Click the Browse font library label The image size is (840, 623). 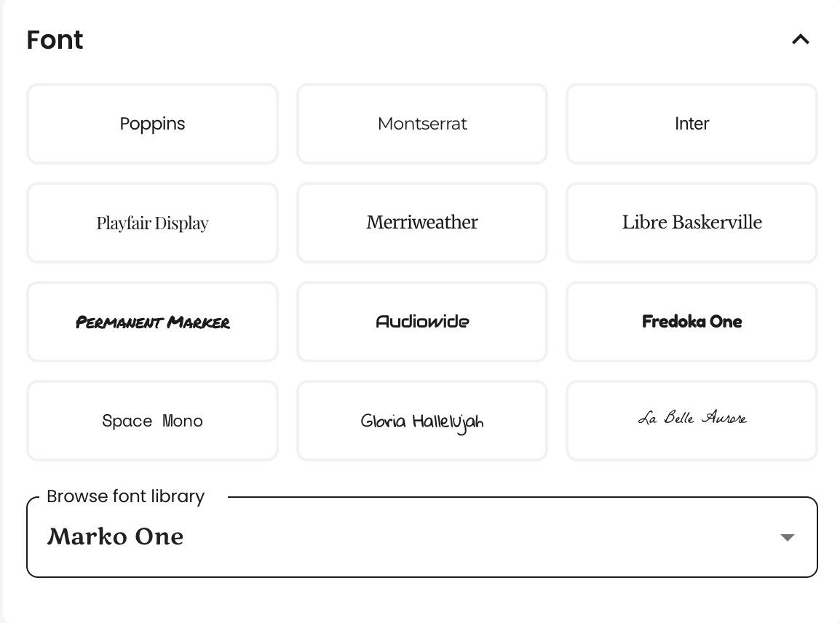coord(126,496)
